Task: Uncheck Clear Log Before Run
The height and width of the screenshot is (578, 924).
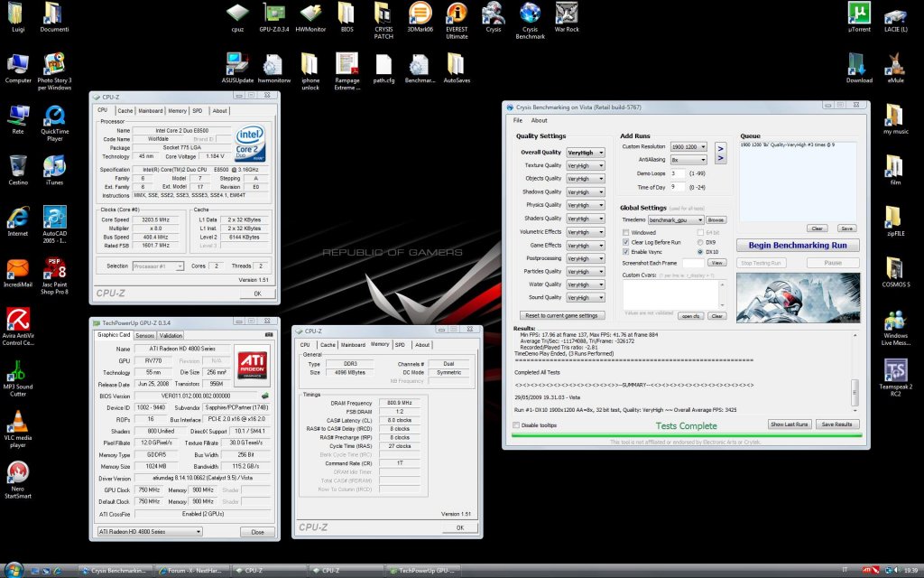Action: click(626, 242)
